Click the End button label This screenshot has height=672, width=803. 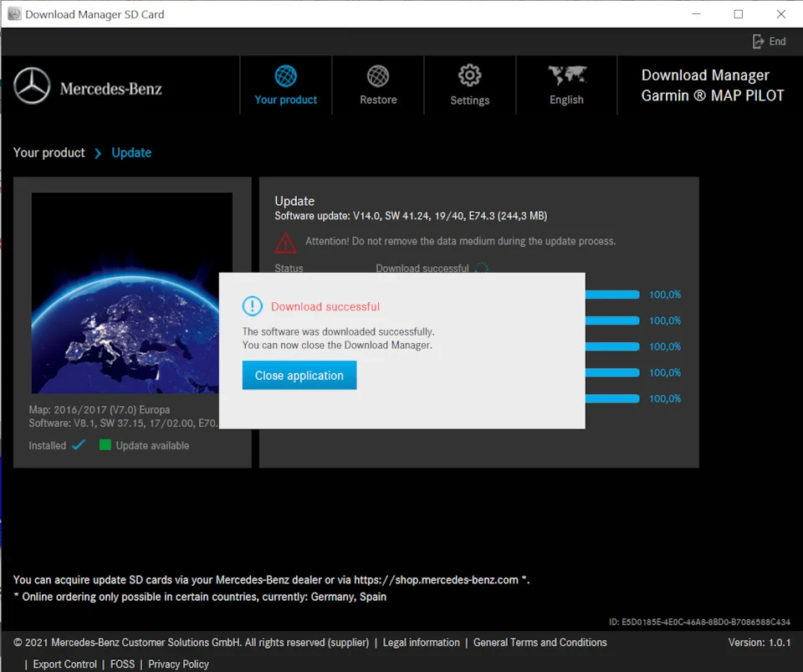click(x=777, y=42)
